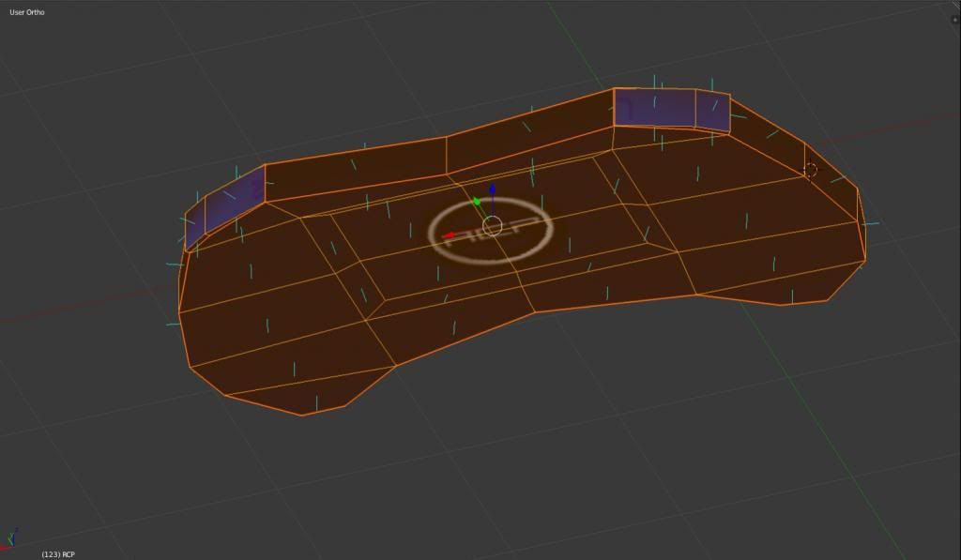The image size is (961, 560).
Task: Click the "(123) RCP" object name label
Action: point(58,554)
